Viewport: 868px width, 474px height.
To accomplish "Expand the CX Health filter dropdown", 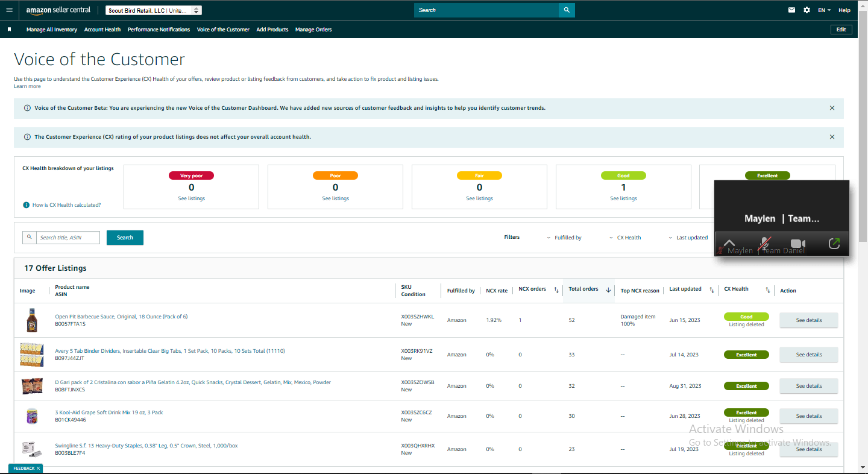I will coord(625,238).
